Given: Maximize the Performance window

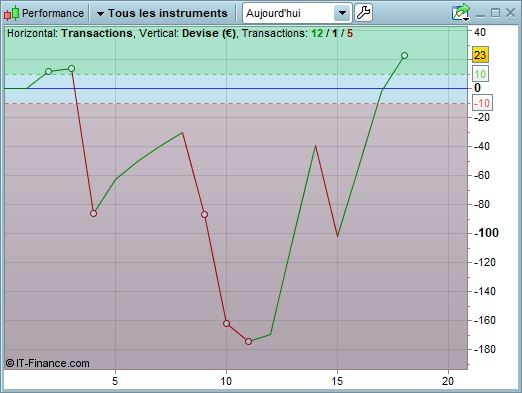Looking at the screenshot, I should pos(495,13).
